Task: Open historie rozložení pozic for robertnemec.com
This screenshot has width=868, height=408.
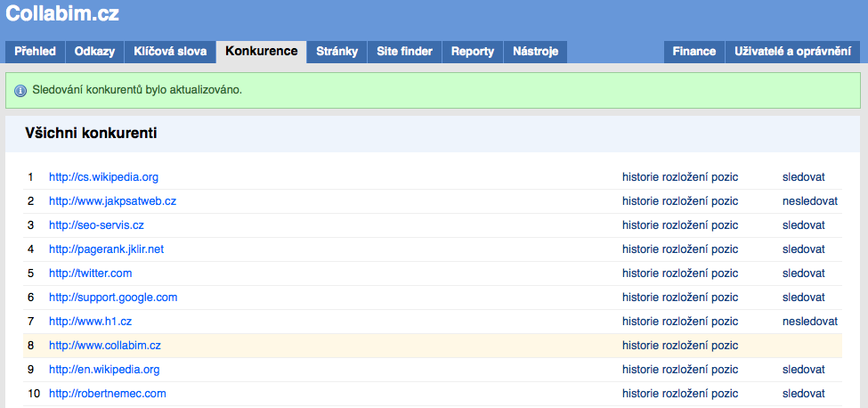Action: point(680,394)
